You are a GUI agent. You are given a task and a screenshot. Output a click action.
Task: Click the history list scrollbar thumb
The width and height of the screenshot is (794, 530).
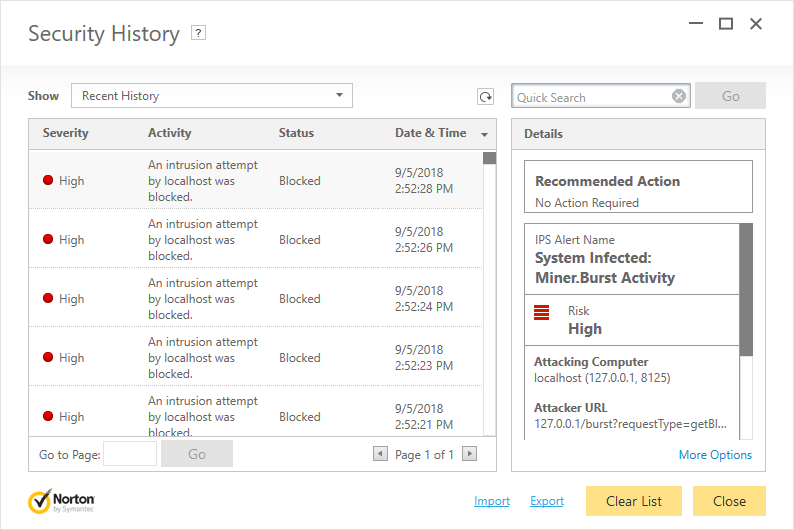click(489, 158)
